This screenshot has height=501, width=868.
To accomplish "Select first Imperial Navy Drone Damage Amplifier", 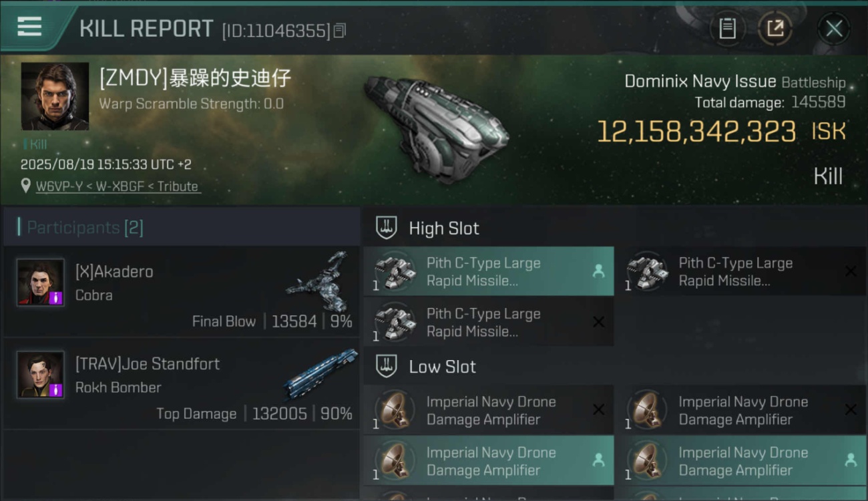I will 489,410.
